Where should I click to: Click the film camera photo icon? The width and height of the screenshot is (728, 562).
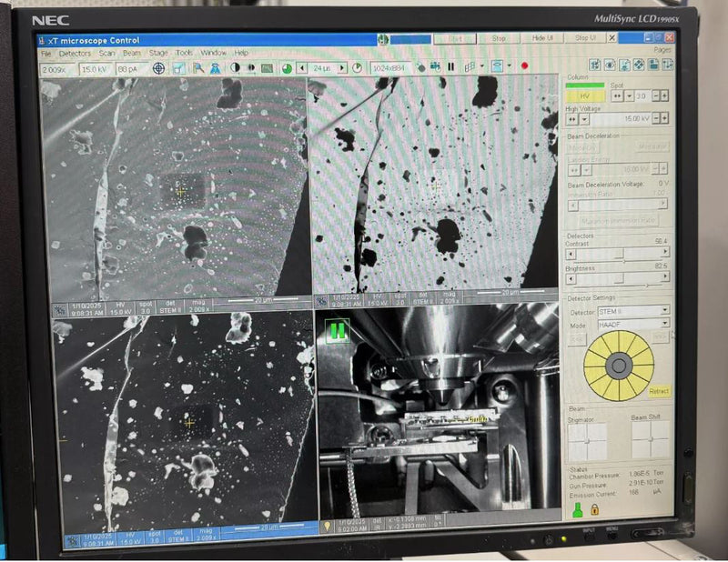point(436,67)
